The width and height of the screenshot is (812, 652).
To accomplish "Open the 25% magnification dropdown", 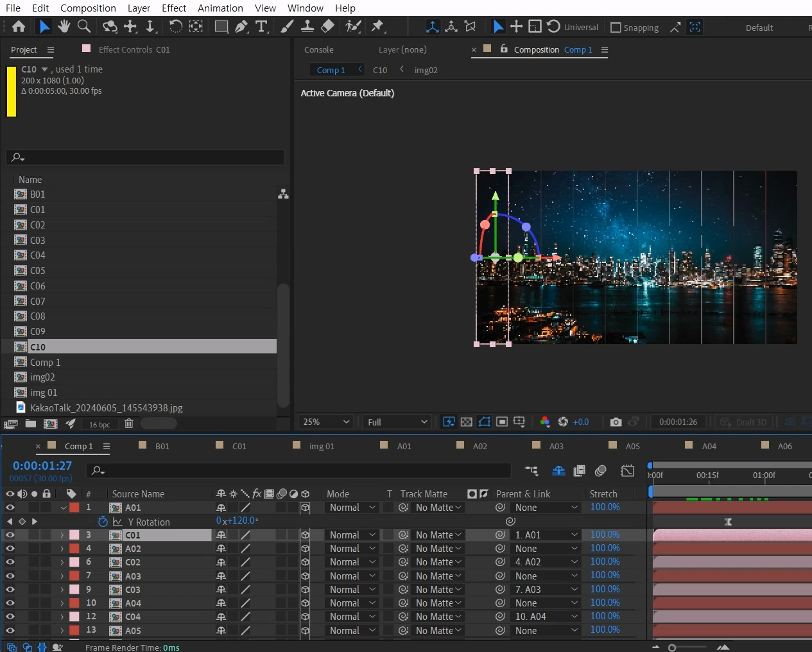I will (x=326, y=422).
